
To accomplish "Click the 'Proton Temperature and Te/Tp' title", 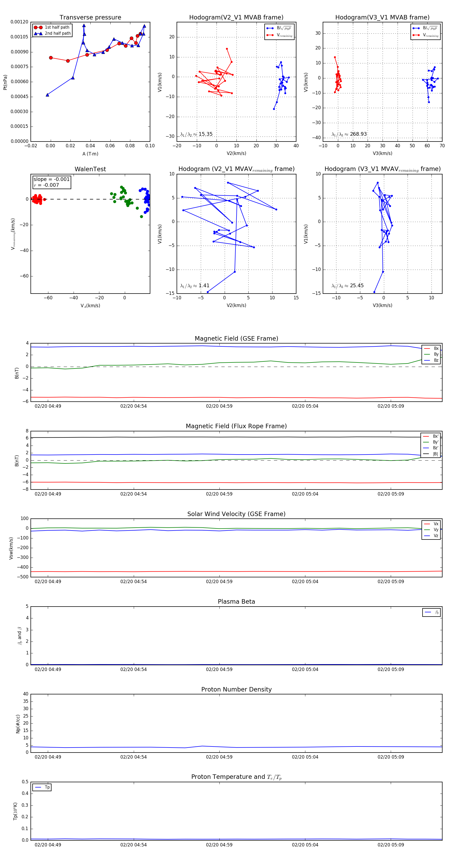I will (236, 777).
